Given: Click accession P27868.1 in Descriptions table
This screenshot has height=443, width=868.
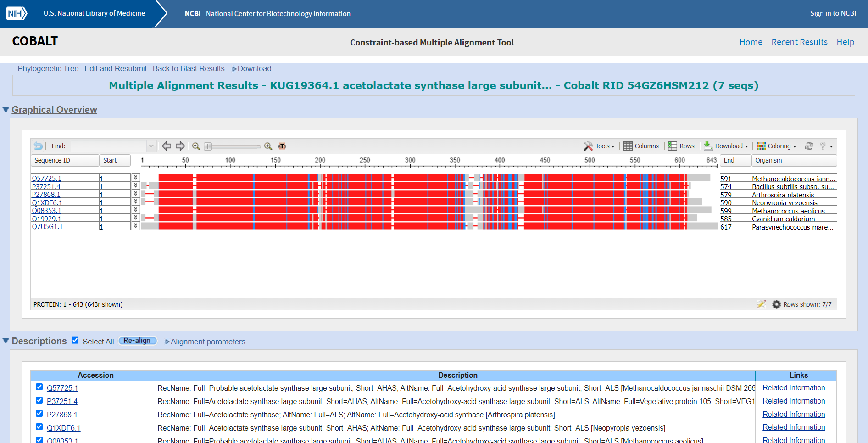Looking at the screenshot, I should pyautogui.click(x=62, y=415).
